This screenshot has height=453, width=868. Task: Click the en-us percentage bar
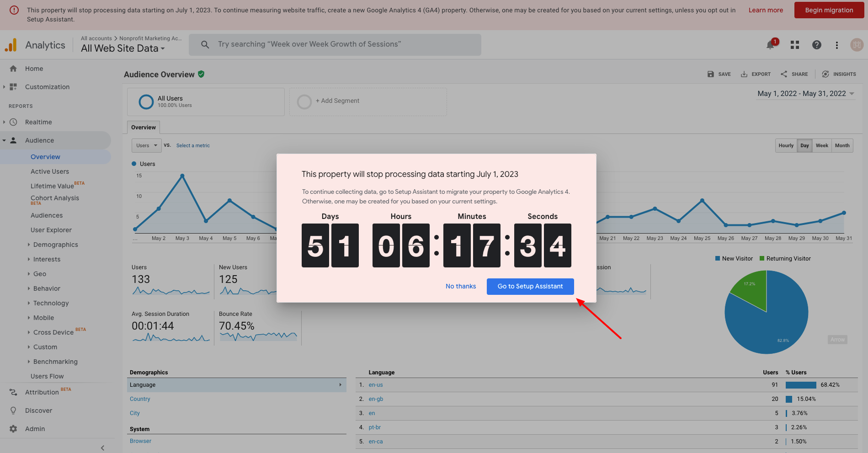click(801, 385)
